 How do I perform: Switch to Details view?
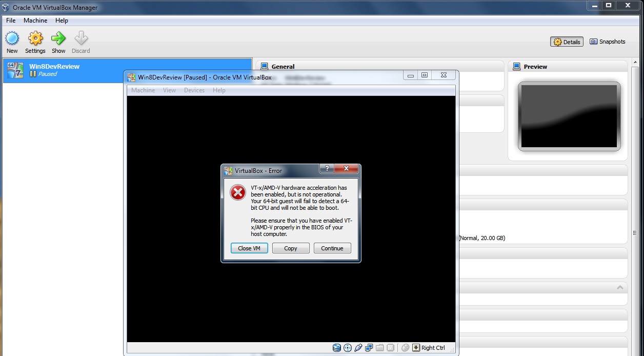pyautogui.click(x=567, y=42)
